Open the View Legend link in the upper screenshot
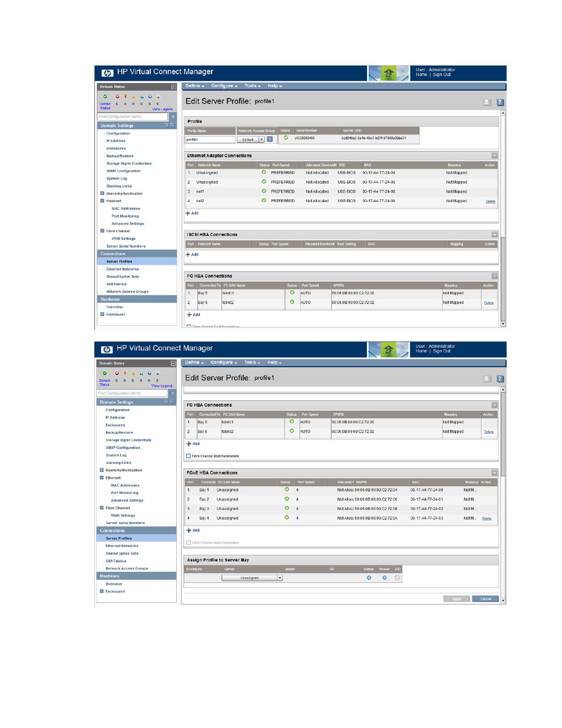 click(x=163, y=109)
